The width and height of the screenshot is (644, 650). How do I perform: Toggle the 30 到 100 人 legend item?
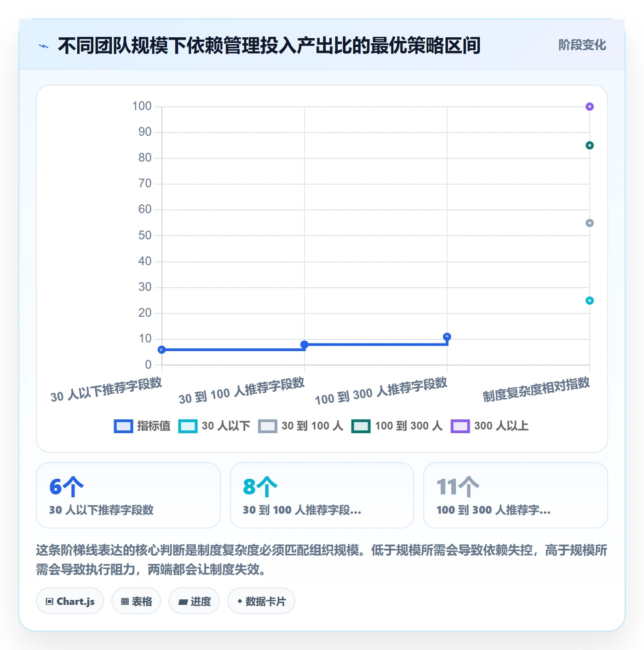(301, 426)
